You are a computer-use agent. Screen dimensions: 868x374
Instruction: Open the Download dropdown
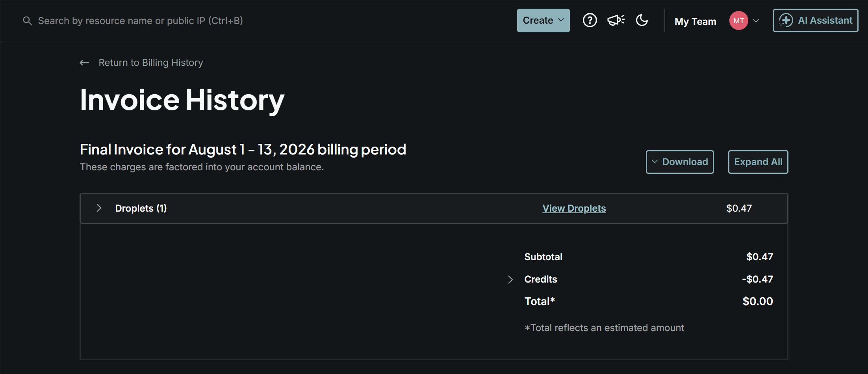[680, 162]
